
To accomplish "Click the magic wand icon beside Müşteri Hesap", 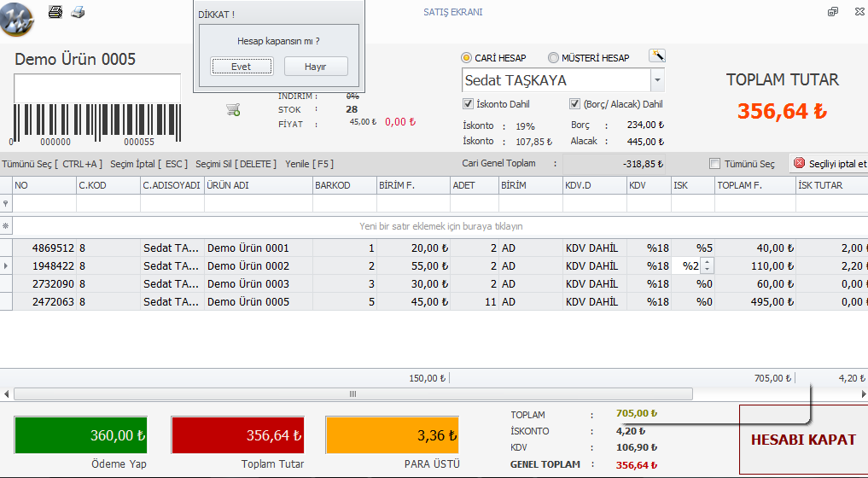I will [656, 56].
